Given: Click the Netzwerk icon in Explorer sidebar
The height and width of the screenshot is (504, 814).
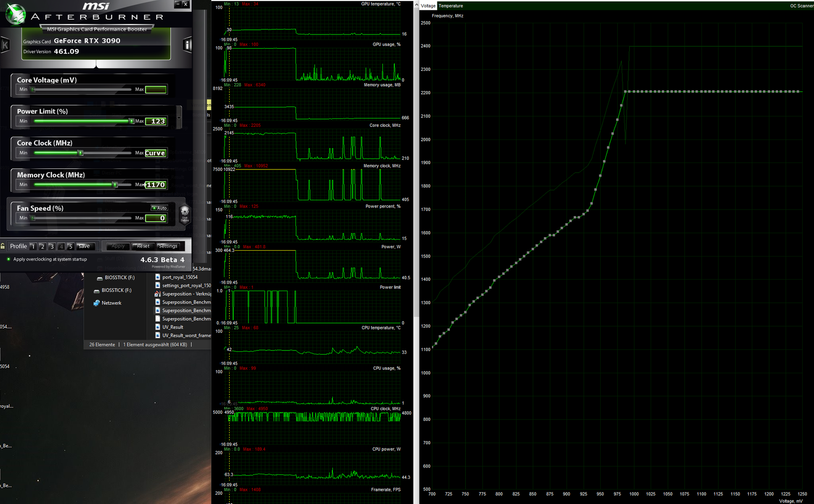Looking at the screenshot, I should [x=97, y=303].
